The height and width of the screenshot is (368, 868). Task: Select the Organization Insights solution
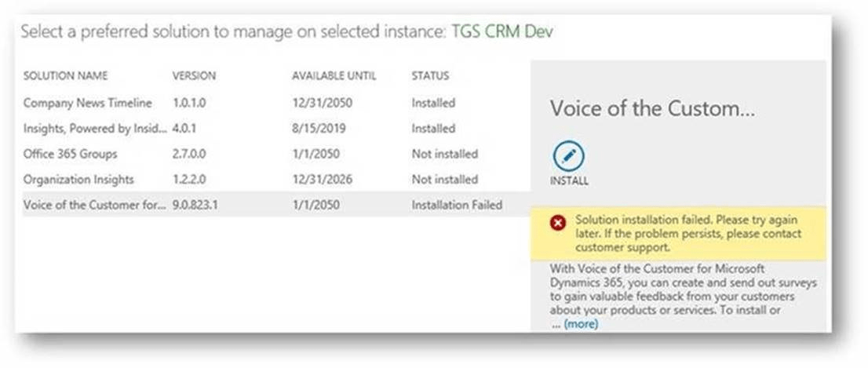click(78, 179)
